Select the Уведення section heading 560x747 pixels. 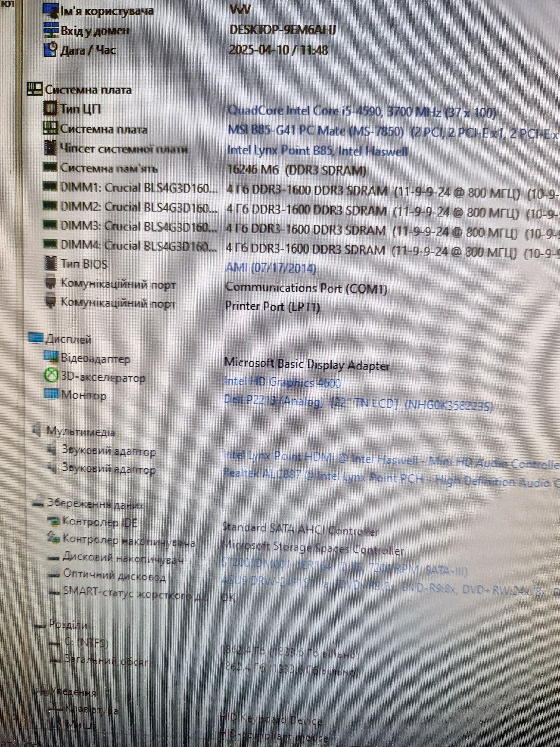[x=73, y=692]
